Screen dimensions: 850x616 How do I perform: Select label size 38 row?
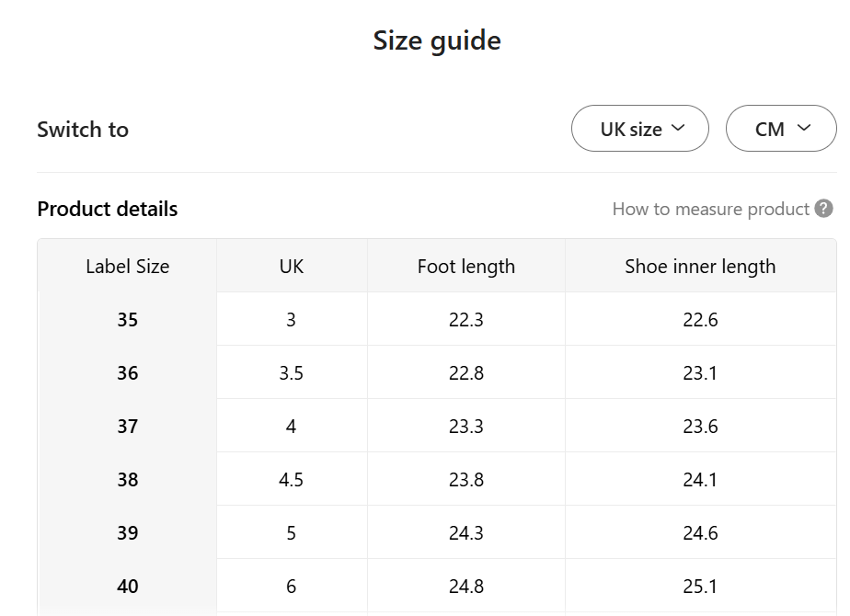127,480
